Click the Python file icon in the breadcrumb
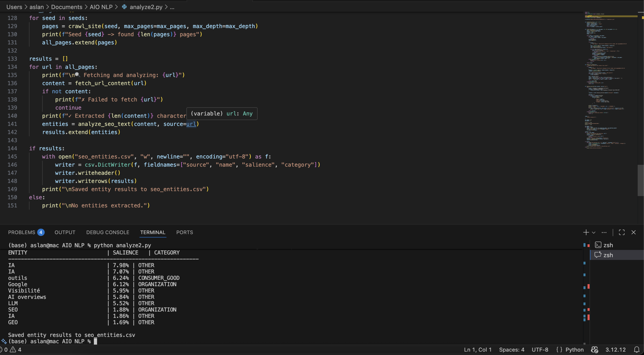The height and width of the screenshot is (355, 644). [124, 7]
